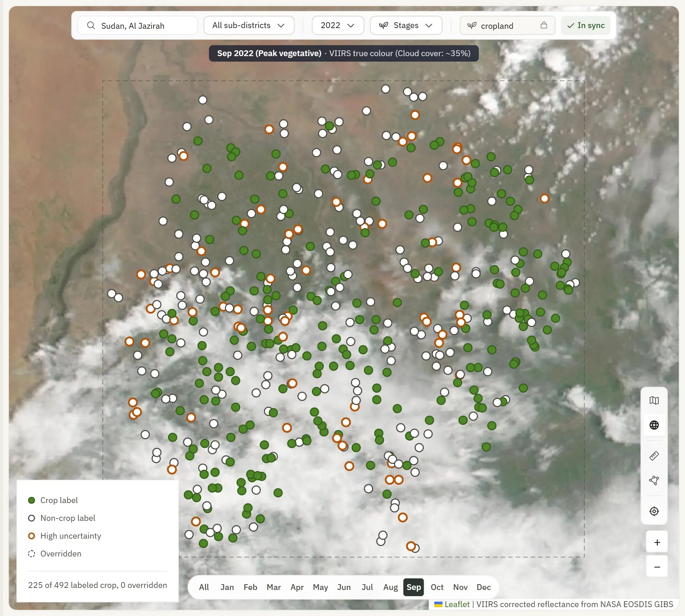This screenshot has height=616, width=685.
Task: Click the Sep 2022 imagery info banner
Action: tap(344, 53)
